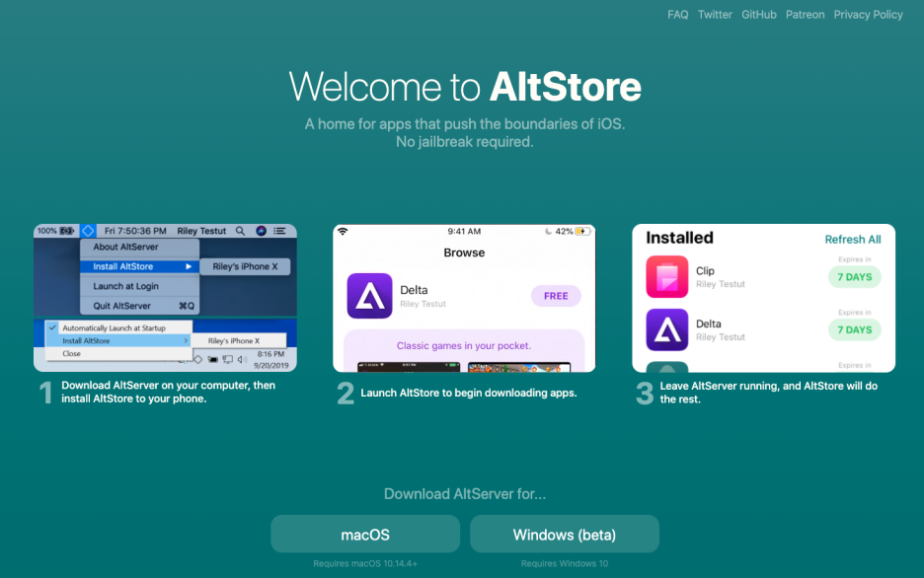The height and width of the screenshot is (578, 924).
Task: Download AltServer for macOS
Action: point(365,534)
